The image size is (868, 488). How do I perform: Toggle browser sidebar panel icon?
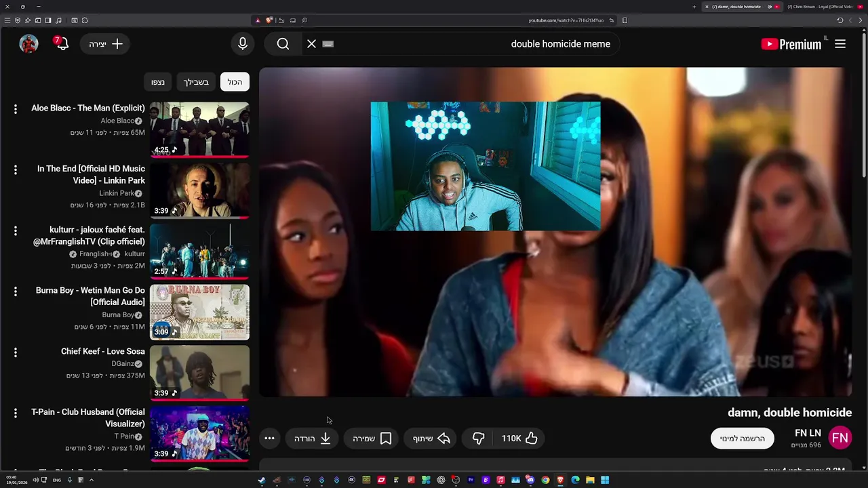tap(48, 20)
